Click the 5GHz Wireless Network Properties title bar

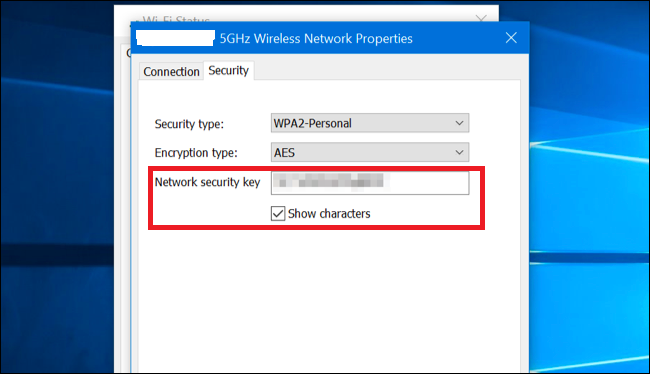pyautogui.click(x=316, y=39)
